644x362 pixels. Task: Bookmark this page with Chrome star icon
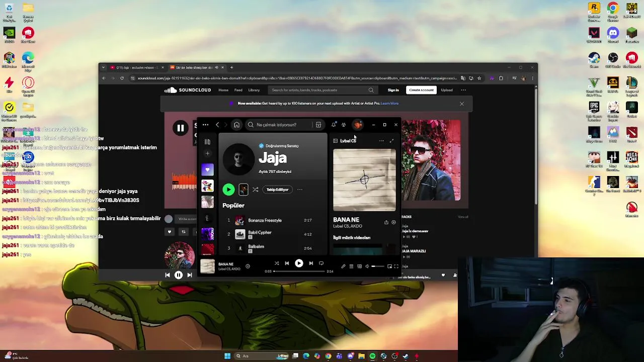click(x=479, y=78)
